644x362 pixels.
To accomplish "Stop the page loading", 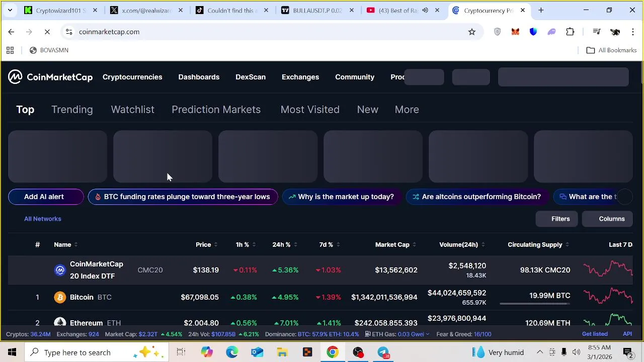I will click(47, 32).
